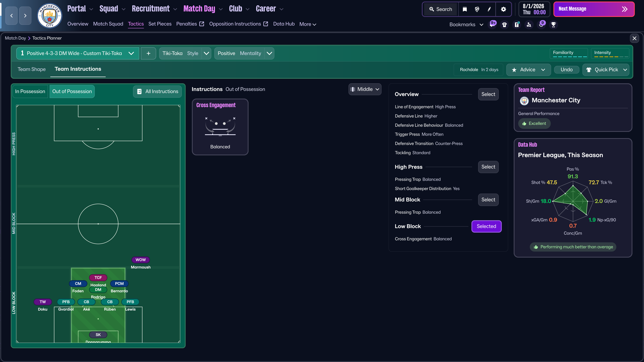Click Select button next to High Press
The height and width of the screenshot is (362, 644).
(x=488, y=167)
